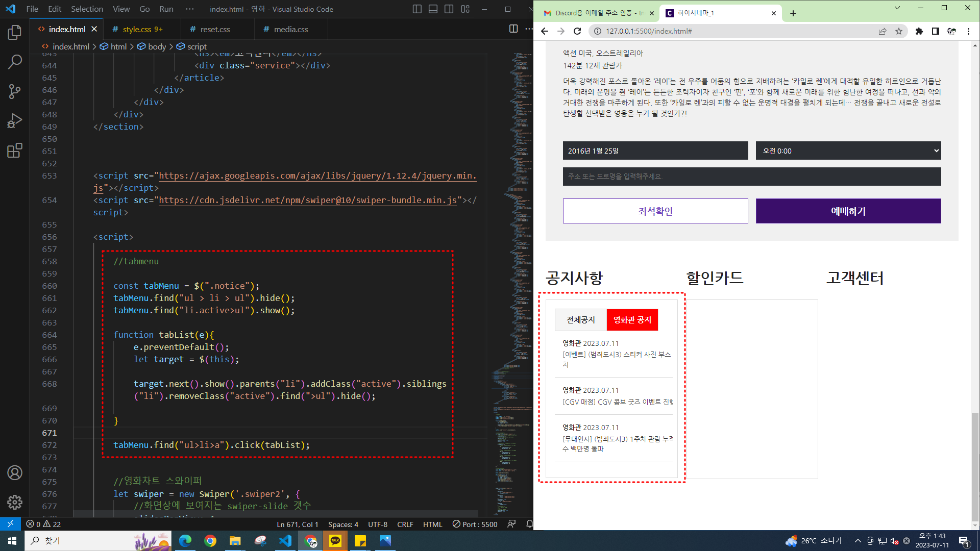Open the HTML language mode selector
The height and width of the screenshot is (551, 980).
(432, 524)
